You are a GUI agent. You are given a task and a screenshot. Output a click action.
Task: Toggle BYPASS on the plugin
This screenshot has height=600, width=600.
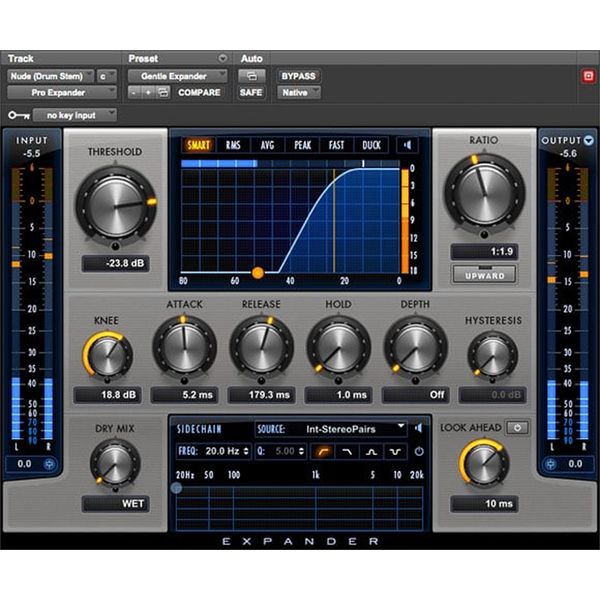298,76
